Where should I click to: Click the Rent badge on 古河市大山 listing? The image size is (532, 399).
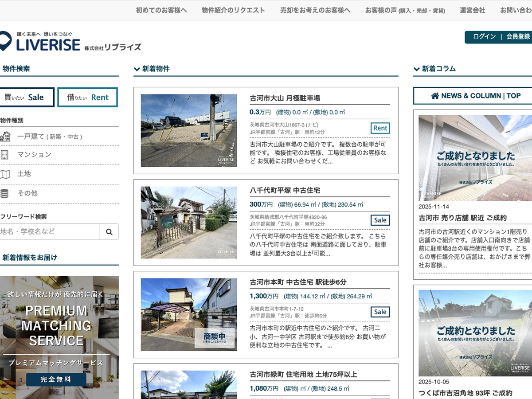coord(380,128)
